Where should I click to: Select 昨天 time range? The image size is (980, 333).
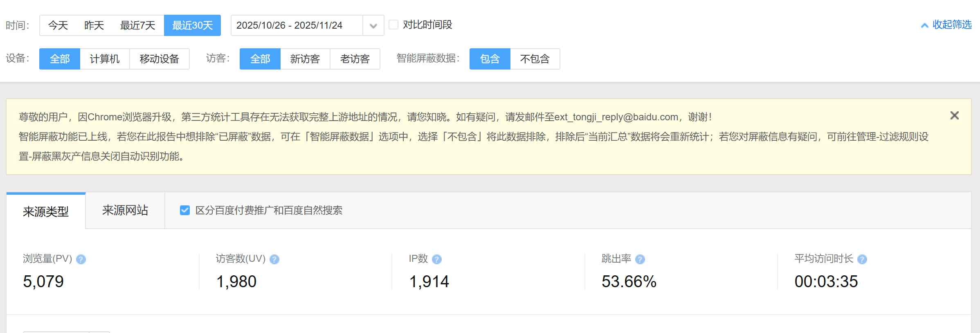[x=94, y=25]
